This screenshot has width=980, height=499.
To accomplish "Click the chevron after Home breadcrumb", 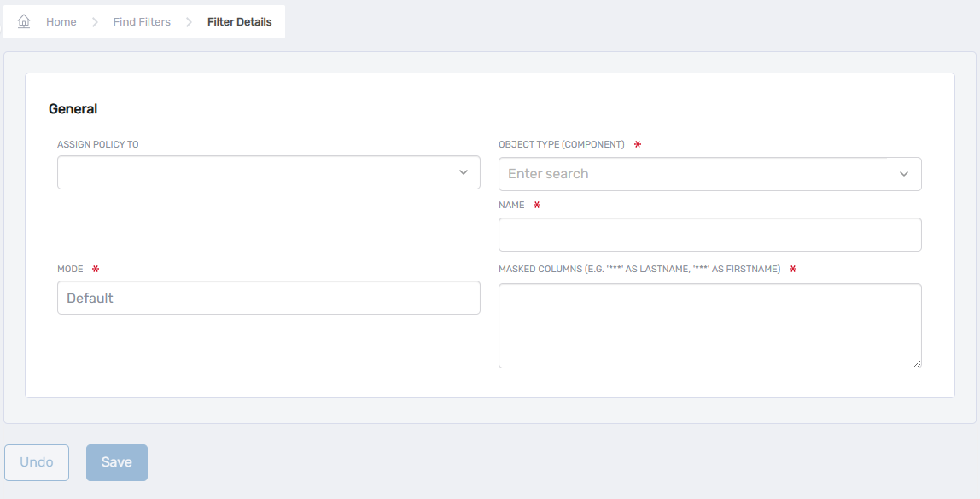I will [94, 21].
